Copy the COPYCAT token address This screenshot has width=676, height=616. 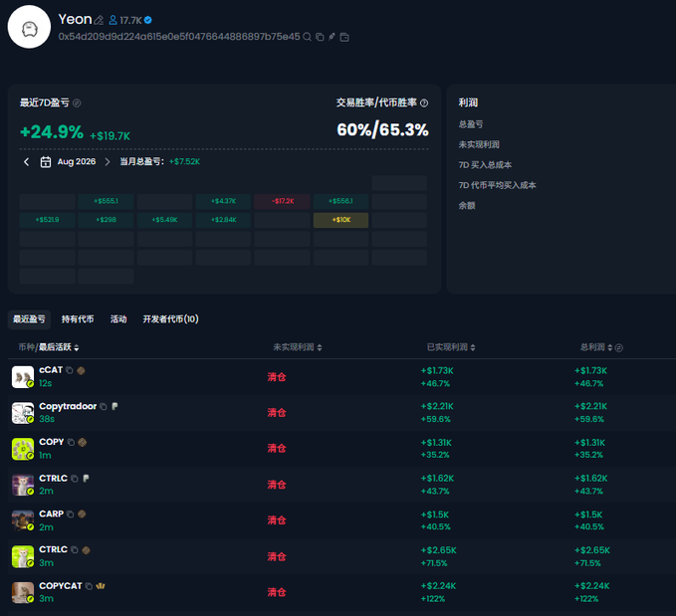[89, 586]
